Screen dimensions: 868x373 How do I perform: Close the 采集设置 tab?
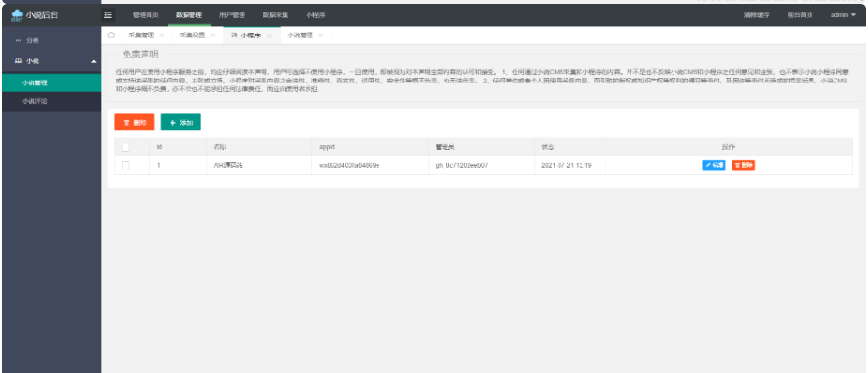click(213, 35)
